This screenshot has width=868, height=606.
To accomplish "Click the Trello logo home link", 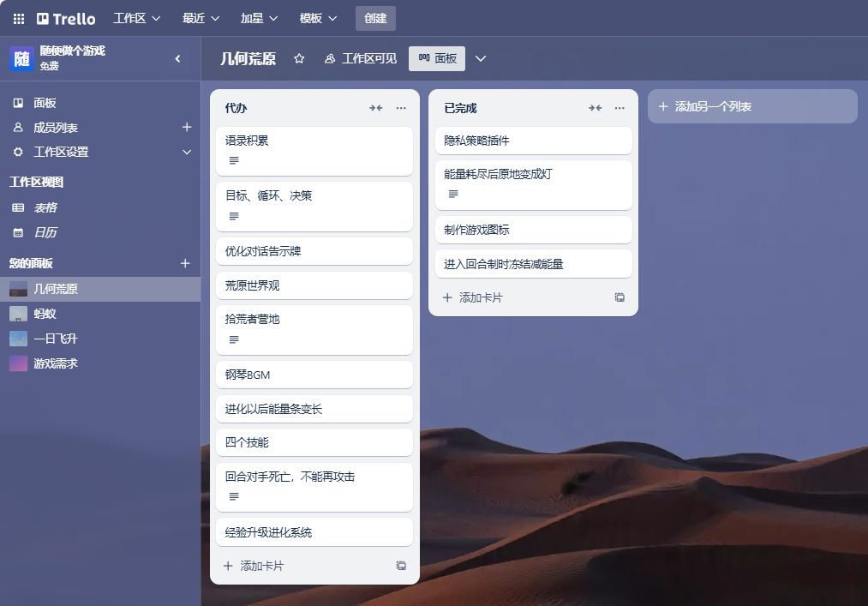I will click(66, 19).
